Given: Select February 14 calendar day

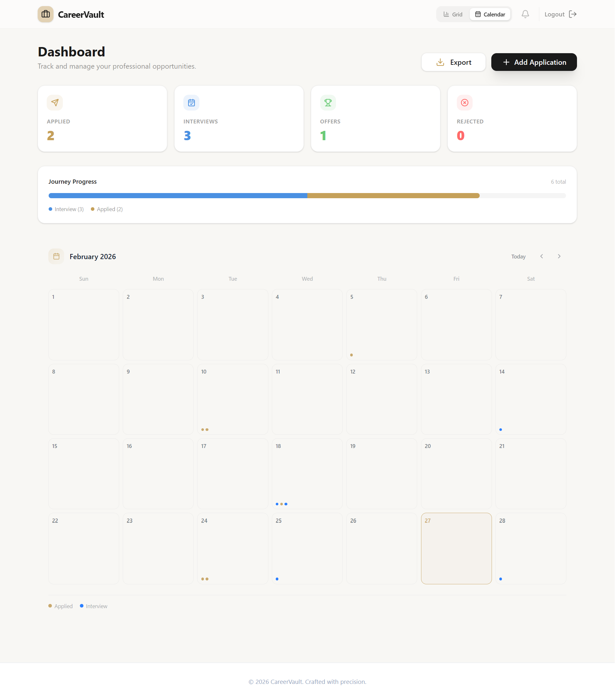Looking at the screenshot, I should click(531, 399).
